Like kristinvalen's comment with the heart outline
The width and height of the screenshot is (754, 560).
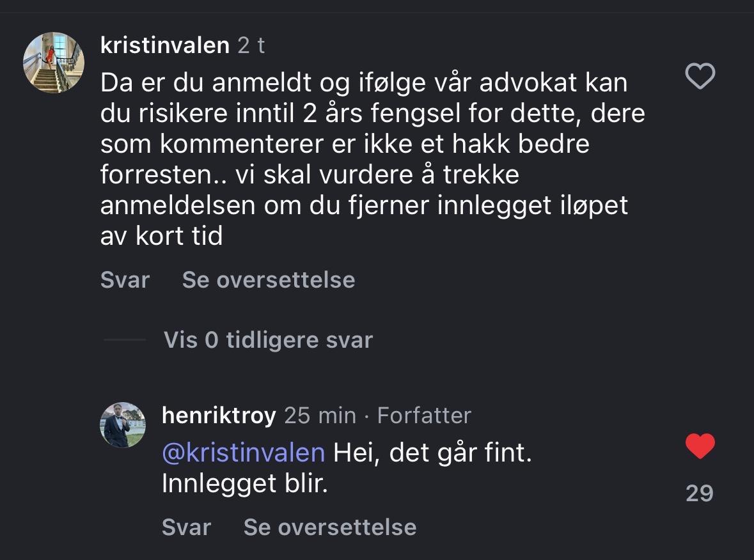tap(700, 77)
